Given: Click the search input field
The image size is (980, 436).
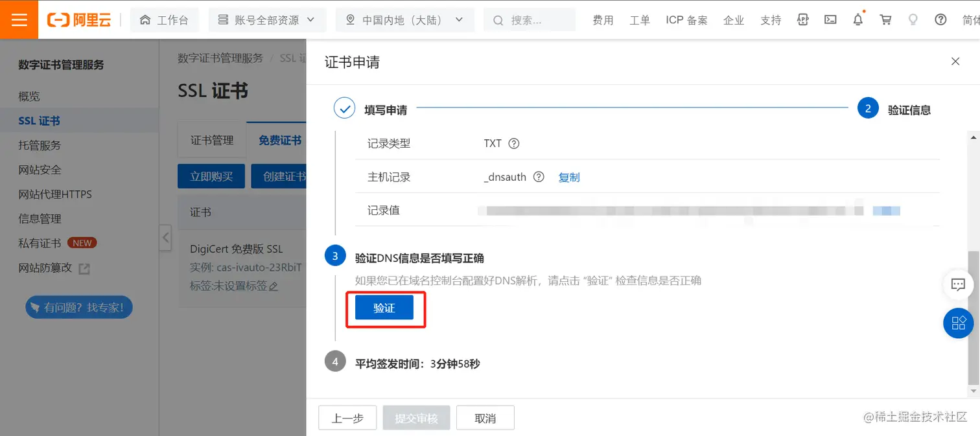Looking at the screenshot, I should [x=530, y=20].
